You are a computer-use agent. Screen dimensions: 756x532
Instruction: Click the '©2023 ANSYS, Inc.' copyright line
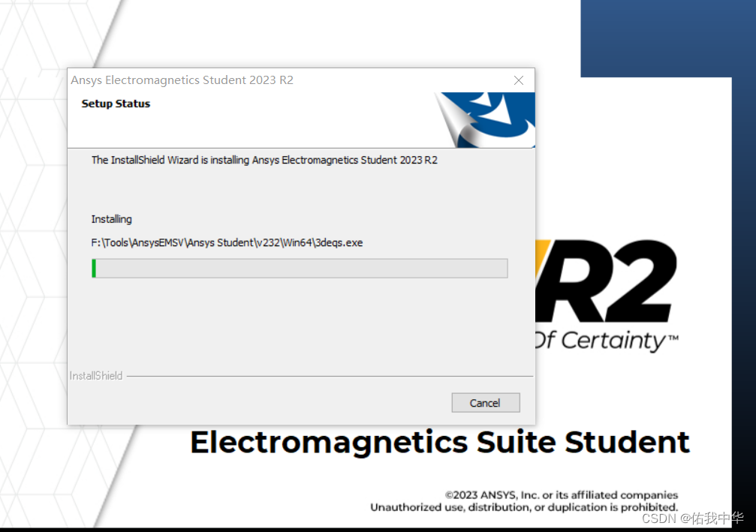562,495
